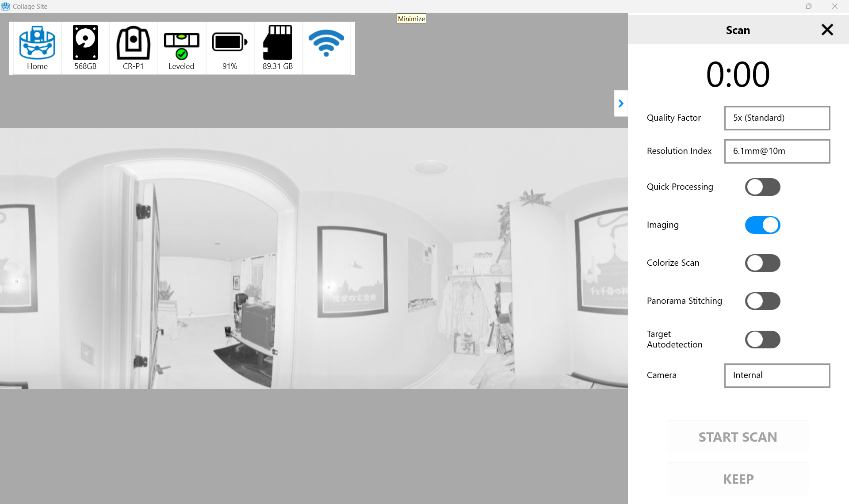Open the Quality Factor dropdown

(777, 118)
